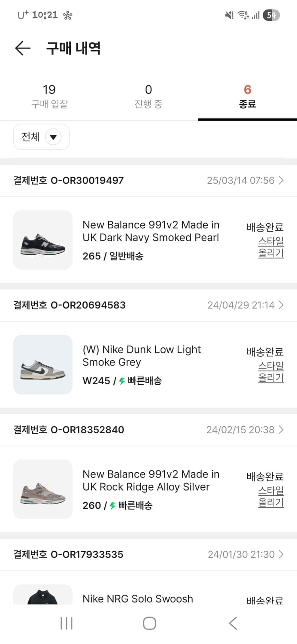Viewport: 297px width, 644px height.
Task: Tap the Android back navigation icon
Action: point(232,623)
